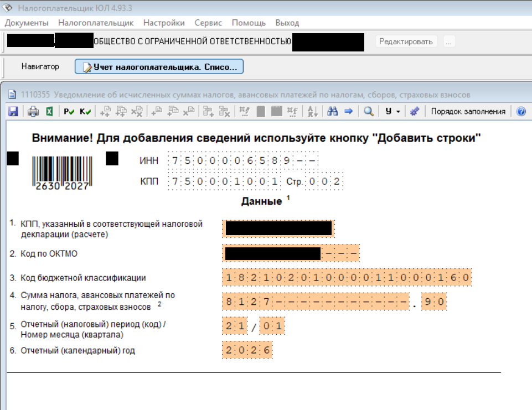Viewport: 532px width, 410px height.
Task: Click the kopecks field showing 90
Action: tap(434, 302)
